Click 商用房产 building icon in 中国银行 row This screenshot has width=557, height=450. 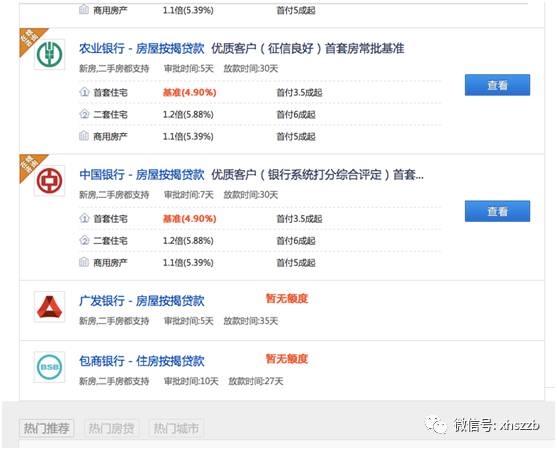click(x=84, y=262)
